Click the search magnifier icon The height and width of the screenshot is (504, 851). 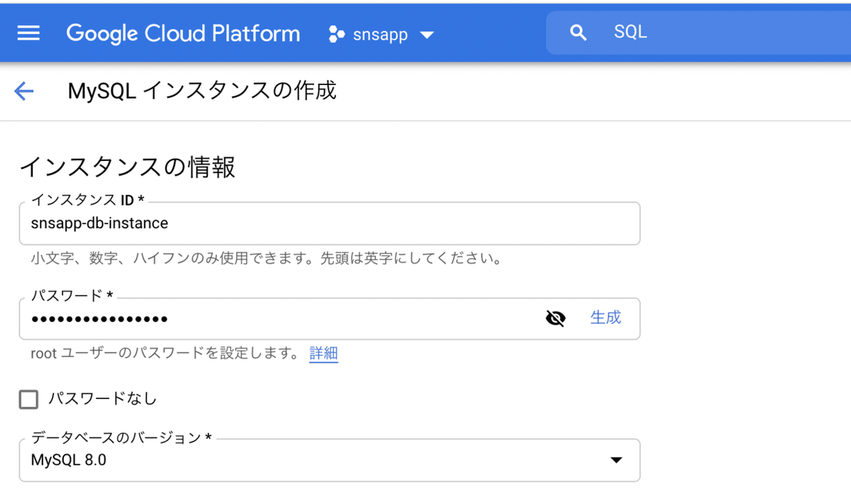(x=578, y=32)
